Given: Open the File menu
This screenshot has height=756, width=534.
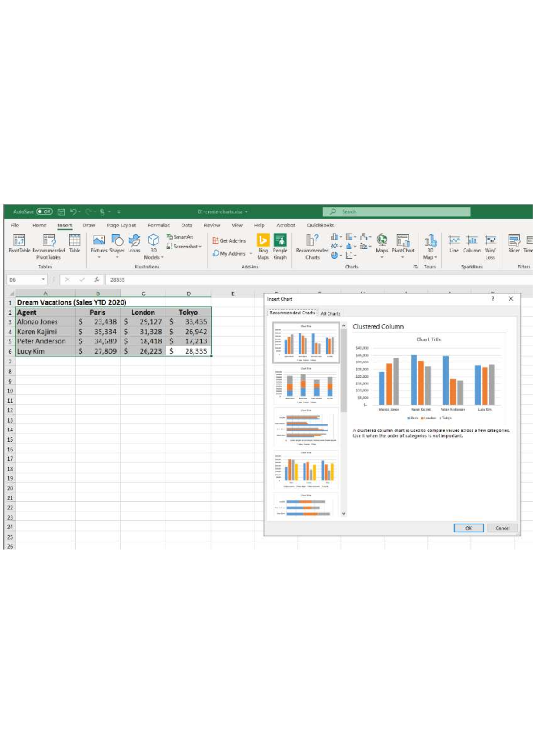Looking at the screenshot, I should 15,225.
